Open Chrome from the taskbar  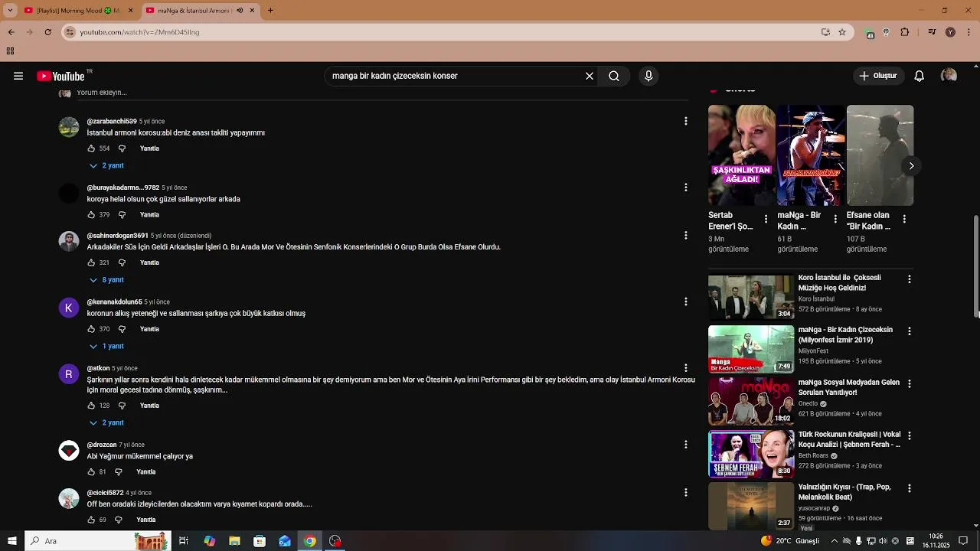309,541
